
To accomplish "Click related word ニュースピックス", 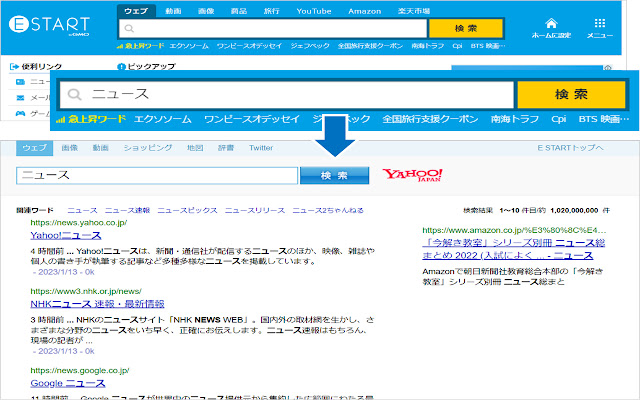I will (186, 211).
